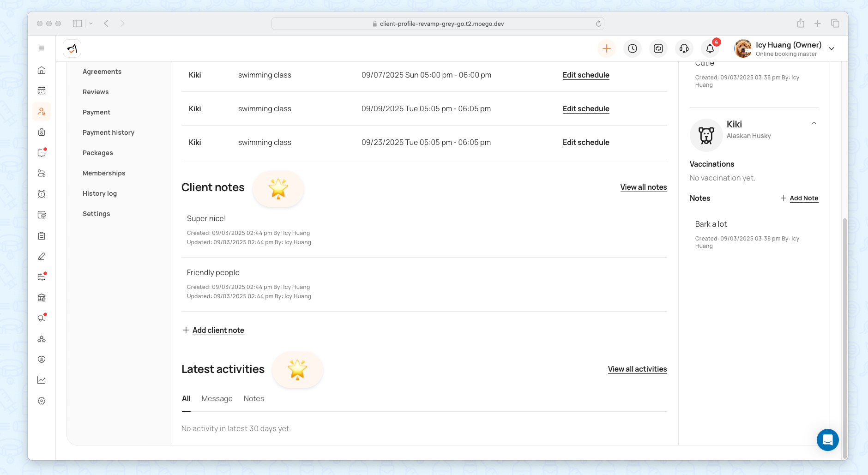Open Agreements in the client menu

tap(102, 72)
